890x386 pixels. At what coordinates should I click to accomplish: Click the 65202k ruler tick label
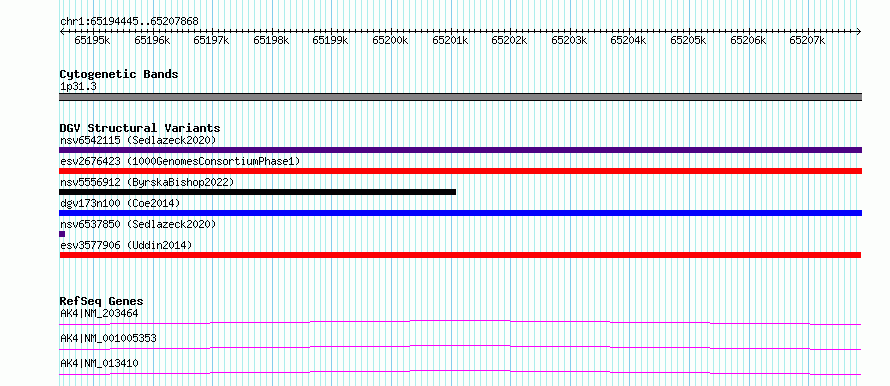point(509,40)
